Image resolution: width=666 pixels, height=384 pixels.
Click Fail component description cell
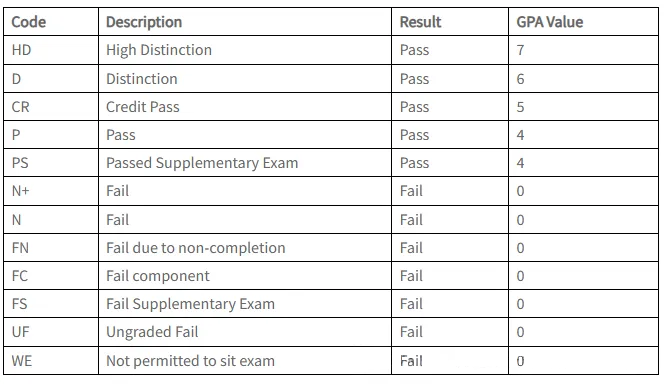coord(245,276)
